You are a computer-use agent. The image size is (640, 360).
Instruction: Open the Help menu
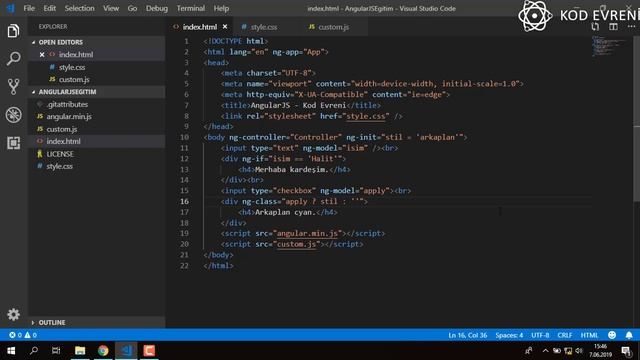click(x=221, y=8)
